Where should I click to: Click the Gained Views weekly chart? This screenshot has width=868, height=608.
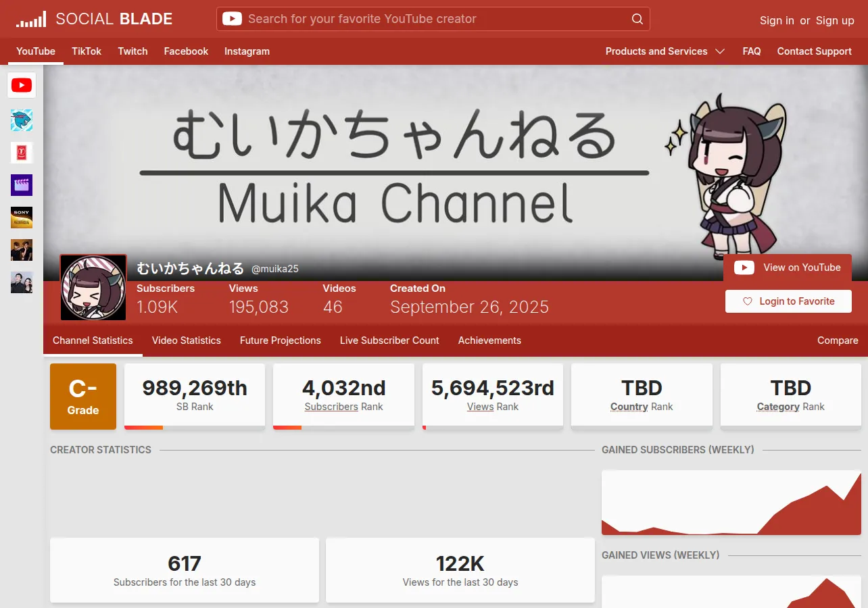731,592
